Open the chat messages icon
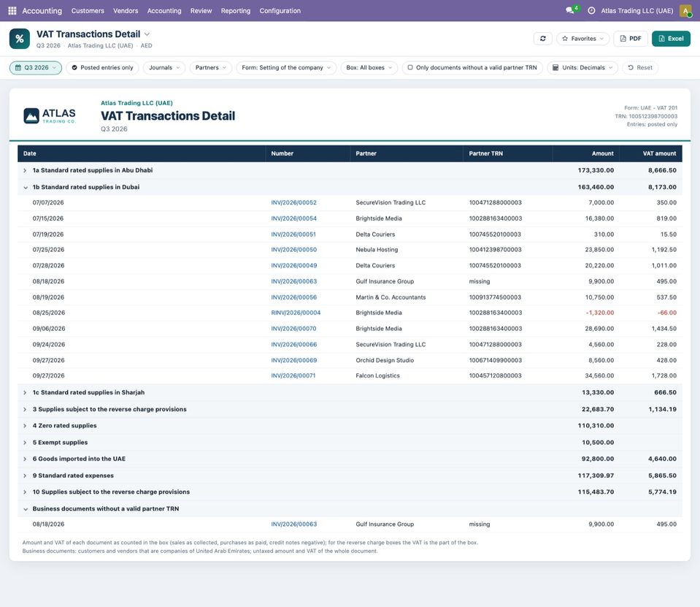 point(570,10)
